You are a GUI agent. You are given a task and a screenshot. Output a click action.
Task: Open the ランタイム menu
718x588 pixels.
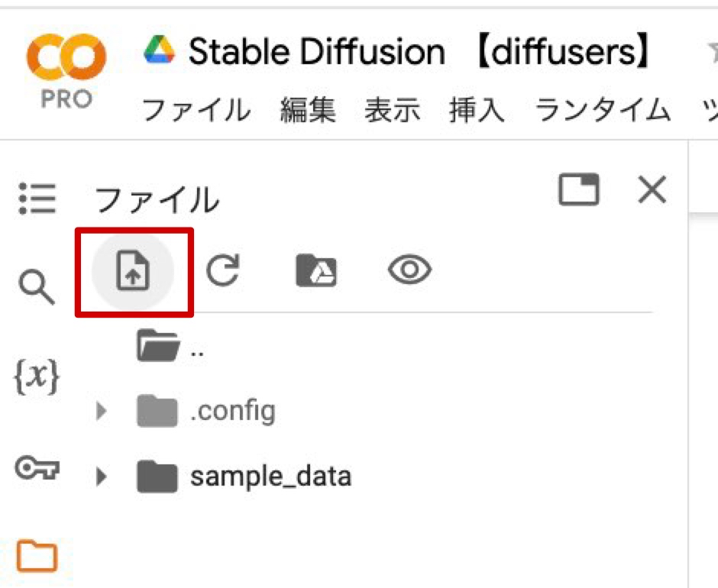click(x=603, y=111)
